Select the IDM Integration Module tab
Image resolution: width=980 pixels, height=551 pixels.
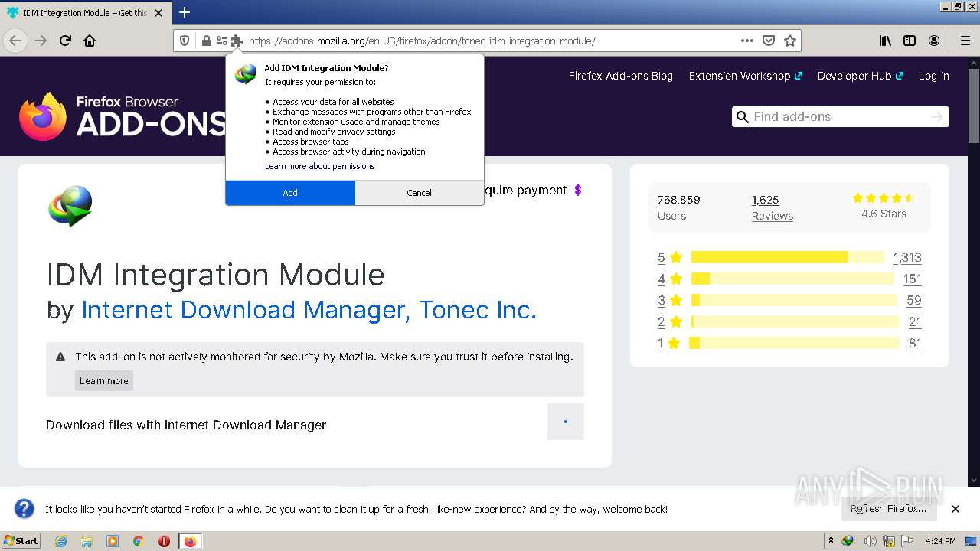[x=85, y=13]
